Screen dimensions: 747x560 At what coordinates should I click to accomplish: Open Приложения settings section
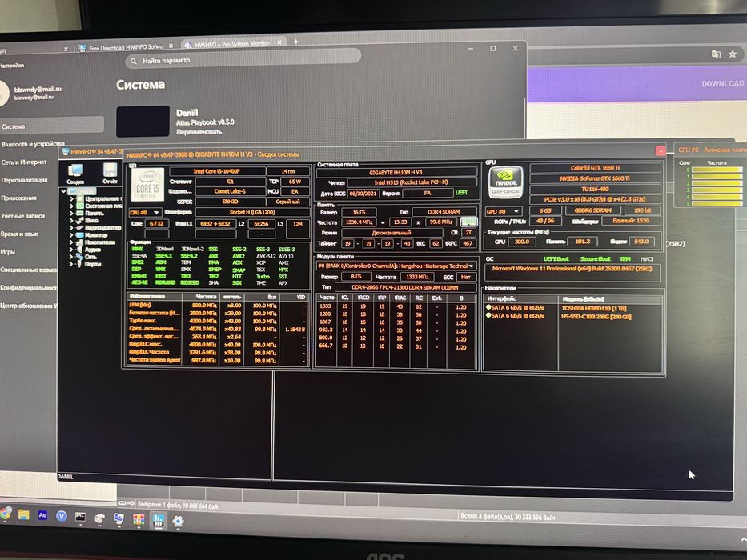click(x=18, y=198)
